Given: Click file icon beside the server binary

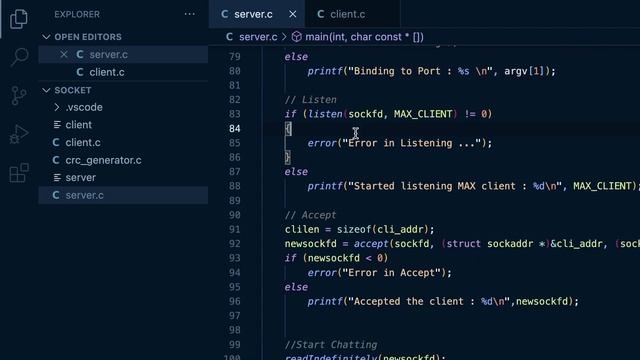Looking at the screenshot, I should tap(57, 178).
